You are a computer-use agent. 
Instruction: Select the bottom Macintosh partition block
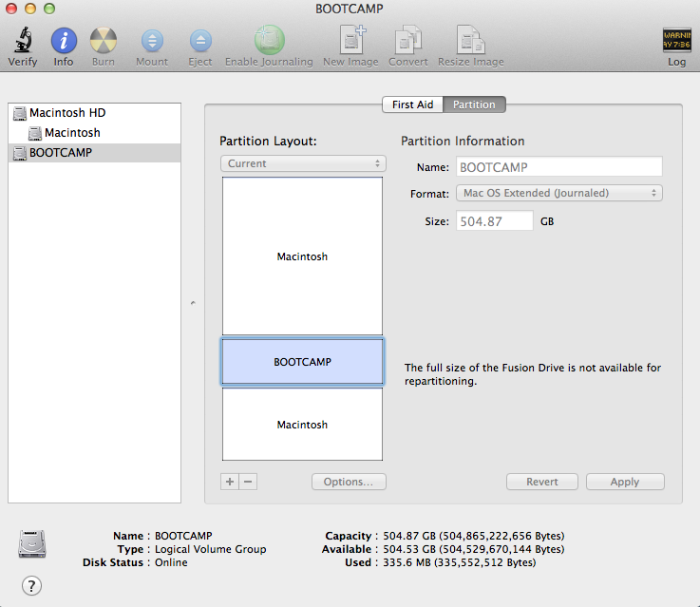tap(302, 424)
